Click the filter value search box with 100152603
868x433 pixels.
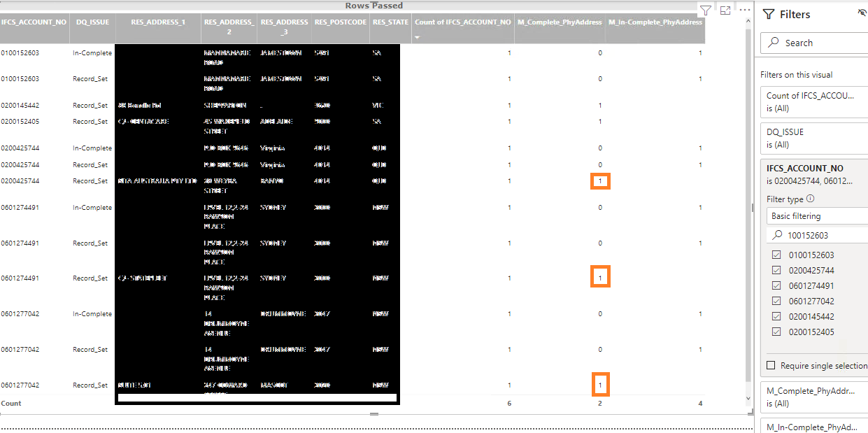[818, 235]
